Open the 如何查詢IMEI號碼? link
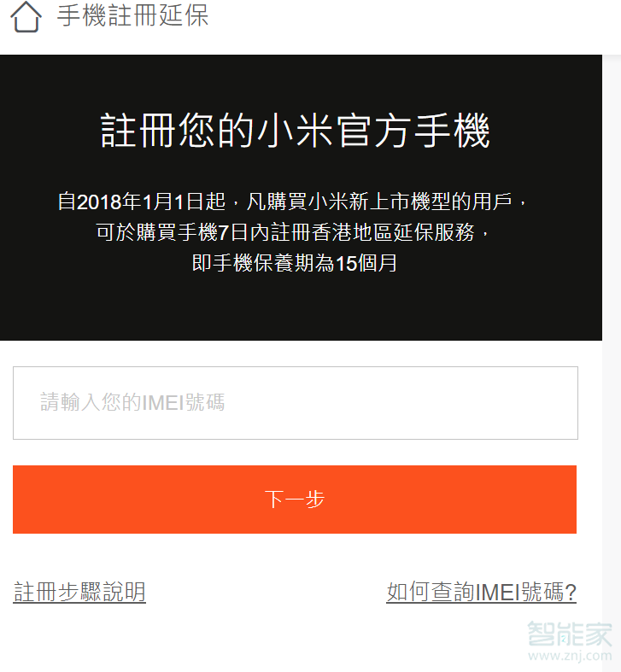 click(481, 592)
